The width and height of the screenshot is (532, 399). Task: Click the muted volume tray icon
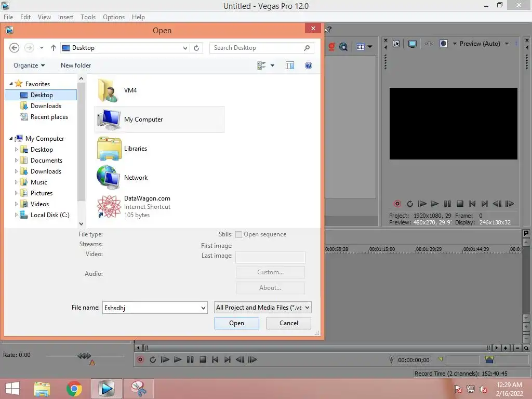pyautogui.click(x=483, y=389)
